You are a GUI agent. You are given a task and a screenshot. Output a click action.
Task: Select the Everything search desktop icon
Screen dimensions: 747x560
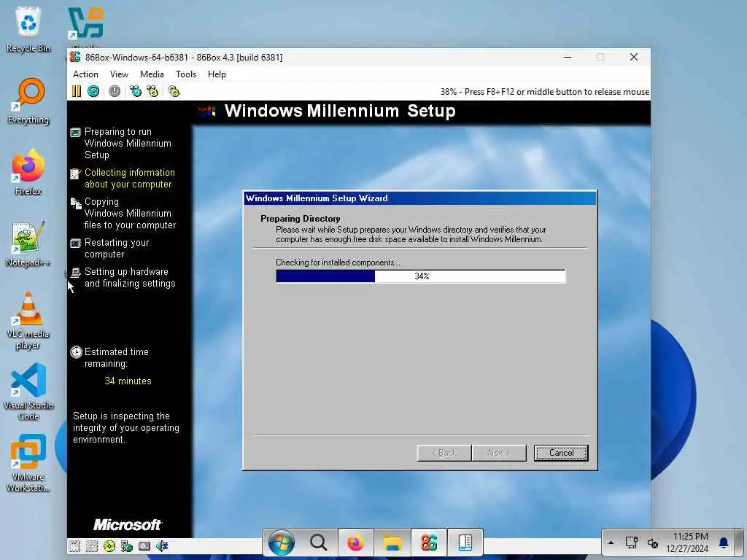28,101
